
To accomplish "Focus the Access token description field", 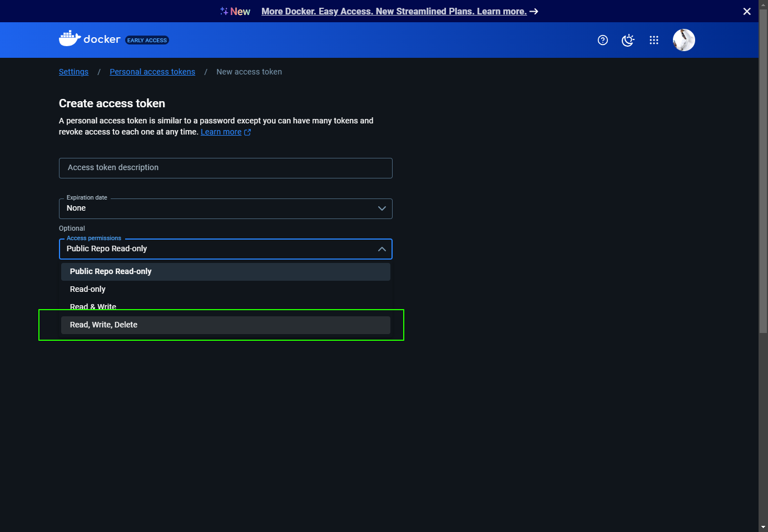I will click(x=226, y=168).
